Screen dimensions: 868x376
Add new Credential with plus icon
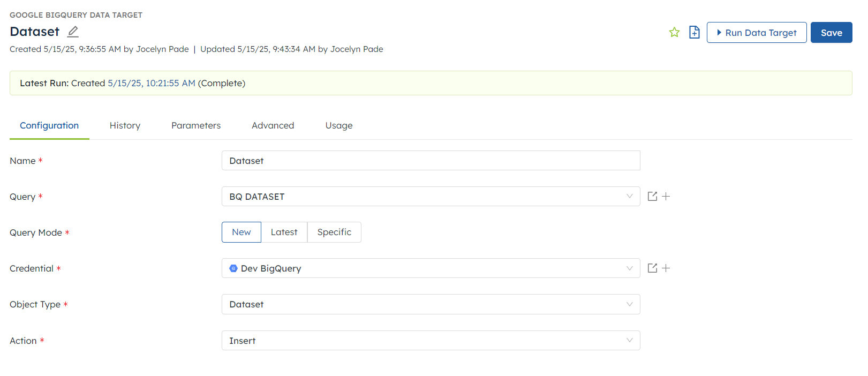[666, 268]
